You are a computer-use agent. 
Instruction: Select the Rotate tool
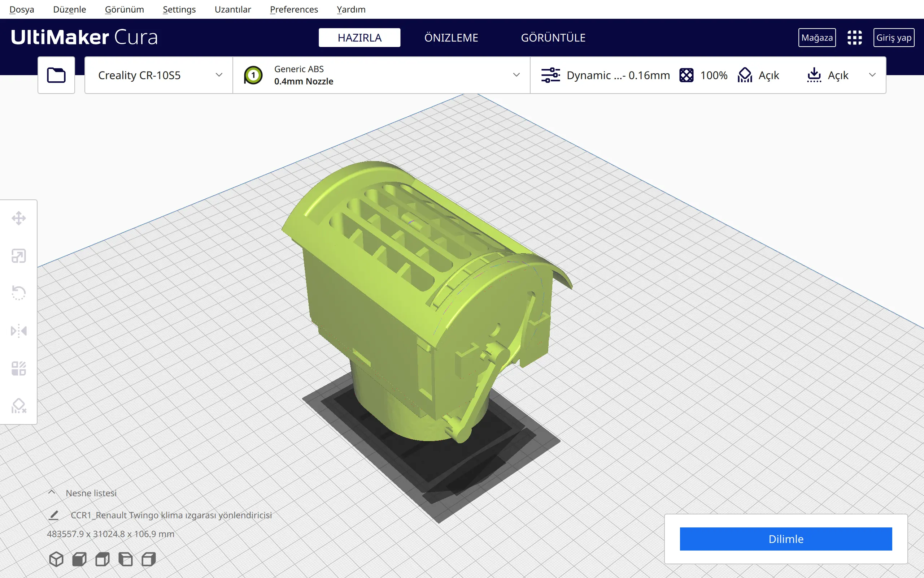click(19, 293)
